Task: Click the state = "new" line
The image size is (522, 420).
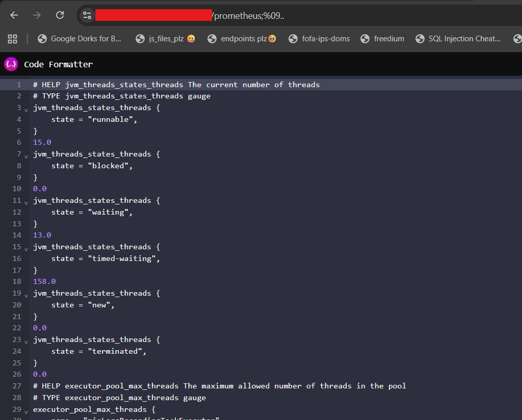Action: (83, 305)
